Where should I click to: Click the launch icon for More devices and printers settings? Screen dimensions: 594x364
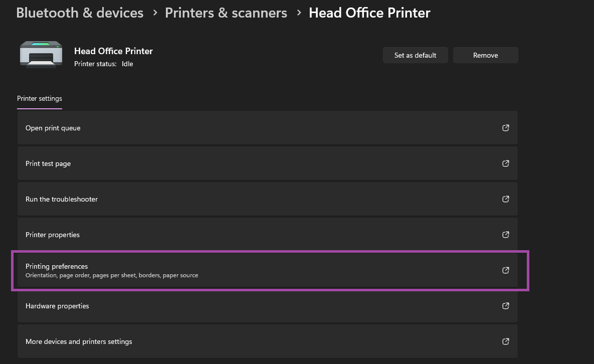(505, 341)
